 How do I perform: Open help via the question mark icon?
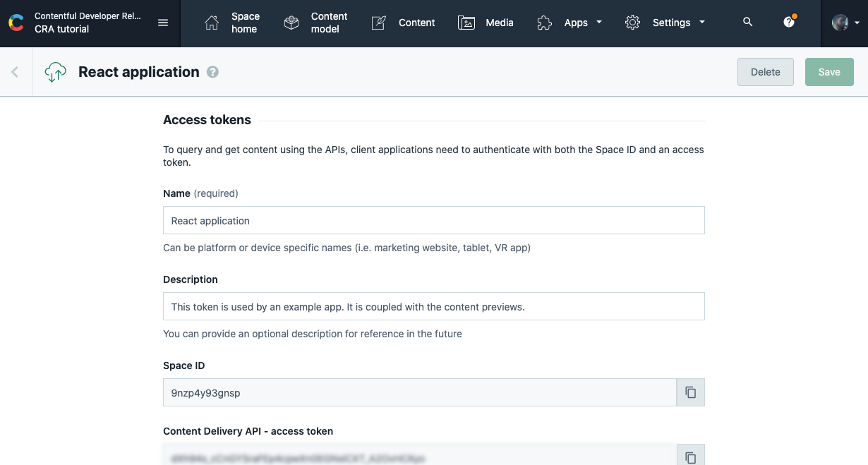[788, 22]
